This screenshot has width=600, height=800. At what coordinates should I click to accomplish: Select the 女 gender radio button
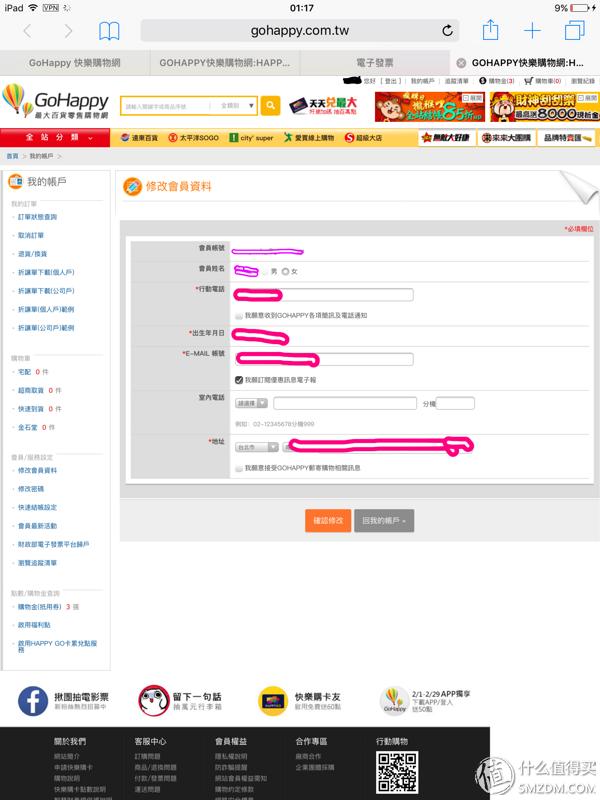(285, 271)
